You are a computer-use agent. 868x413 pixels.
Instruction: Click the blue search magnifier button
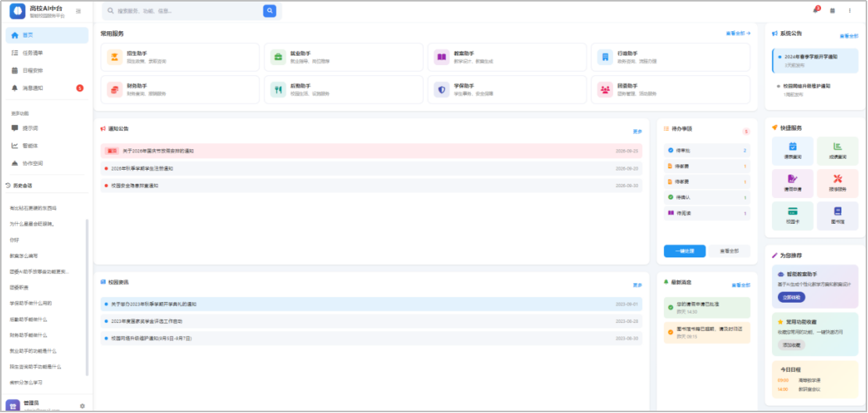click(270, 10)
